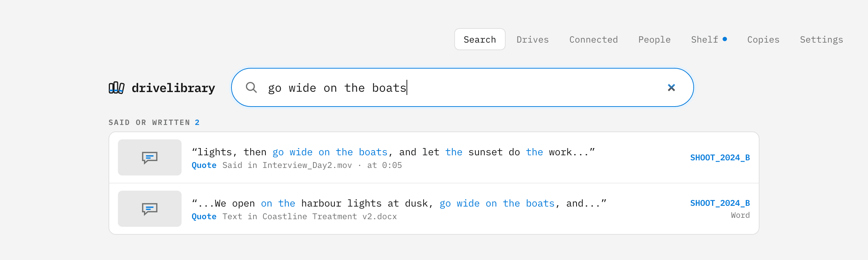Screen dimensions: 868x260
Task: Click quote thumbnail for Coastline Treatment result
Action: pyautogui.click(x=150, y=209)
